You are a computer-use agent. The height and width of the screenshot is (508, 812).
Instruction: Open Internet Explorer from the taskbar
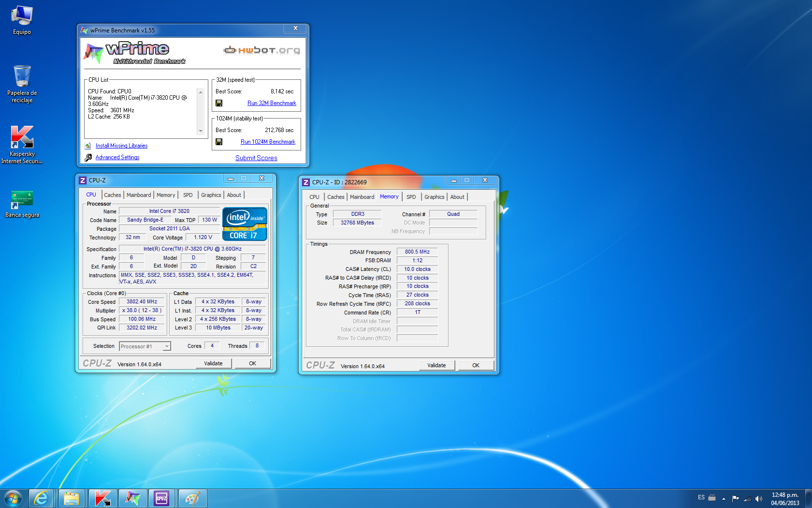coord(41,498)
